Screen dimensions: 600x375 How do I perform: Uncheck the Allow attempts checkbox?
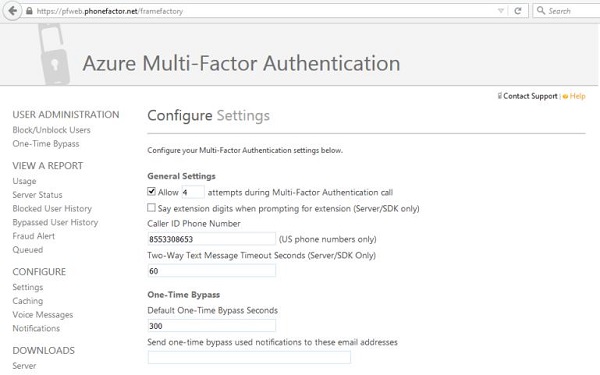click(x=152, y=191)
